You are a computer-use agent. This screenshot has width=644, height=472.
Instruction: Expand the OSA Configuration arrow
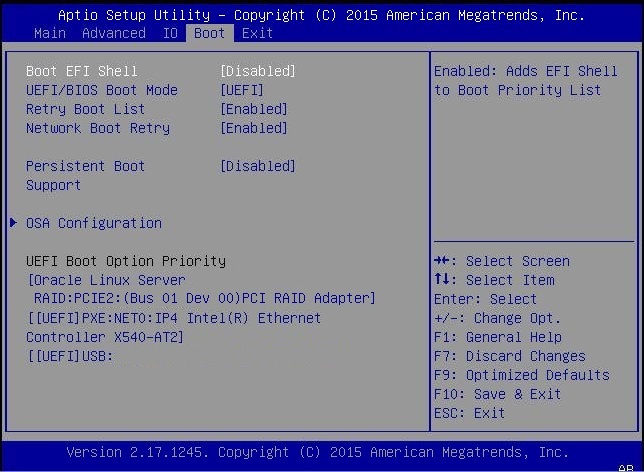13,223
